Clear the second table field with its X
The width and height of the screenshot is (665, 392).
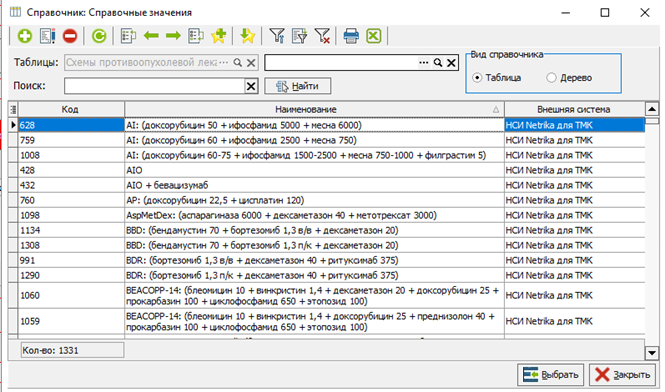[x=451, y=63]
